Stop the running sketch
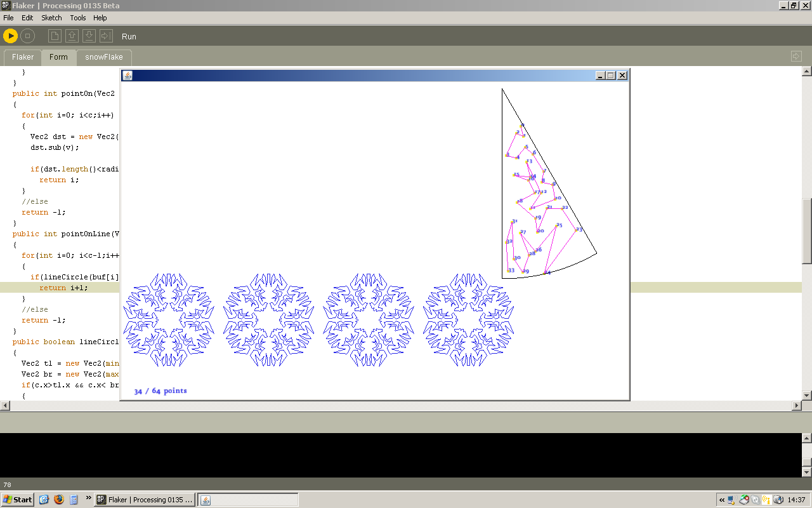Screen dimensions: 812x508 coord(27,36)
